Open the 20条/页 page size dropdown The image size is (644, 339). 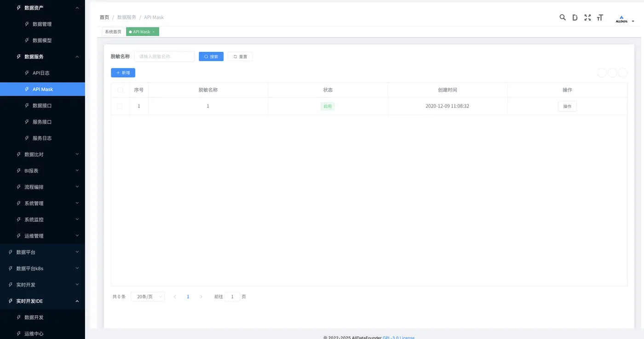148,297
